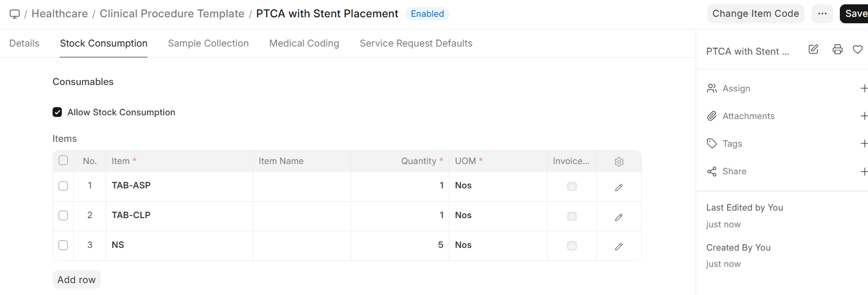Screen dimensions: 868x295
Task: Expand Assign with plus button
Action: coord(863,88)
